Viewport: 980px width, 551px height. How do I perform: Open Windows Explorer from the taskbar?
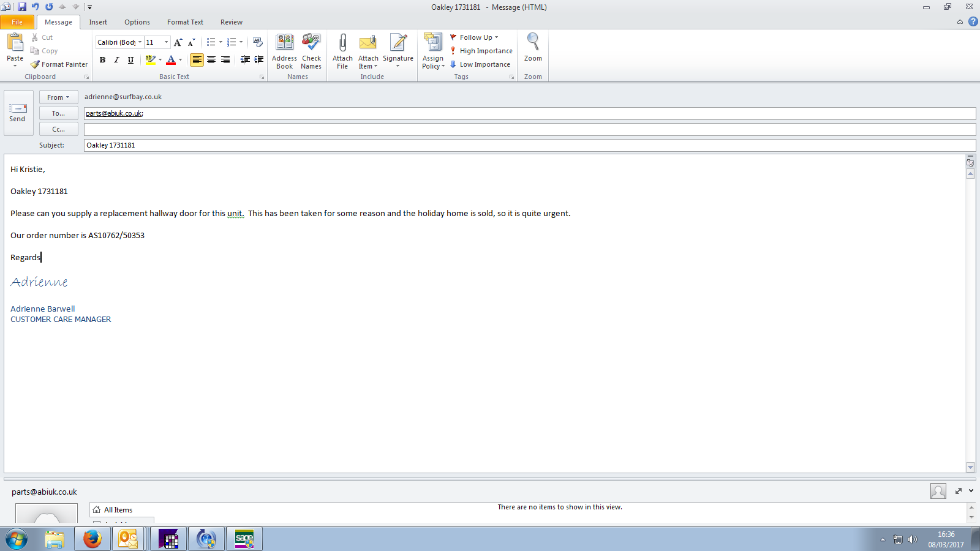(x=55, y=539)
